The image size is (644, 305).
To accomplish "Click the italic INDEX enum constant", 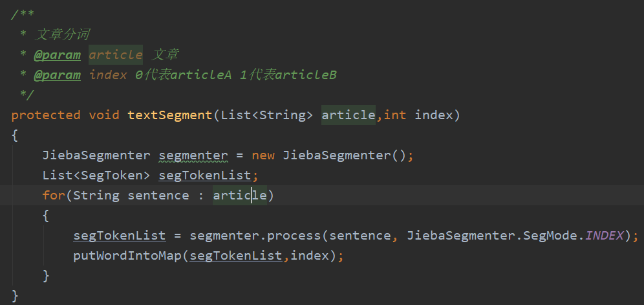I will (x=605, y=236).
